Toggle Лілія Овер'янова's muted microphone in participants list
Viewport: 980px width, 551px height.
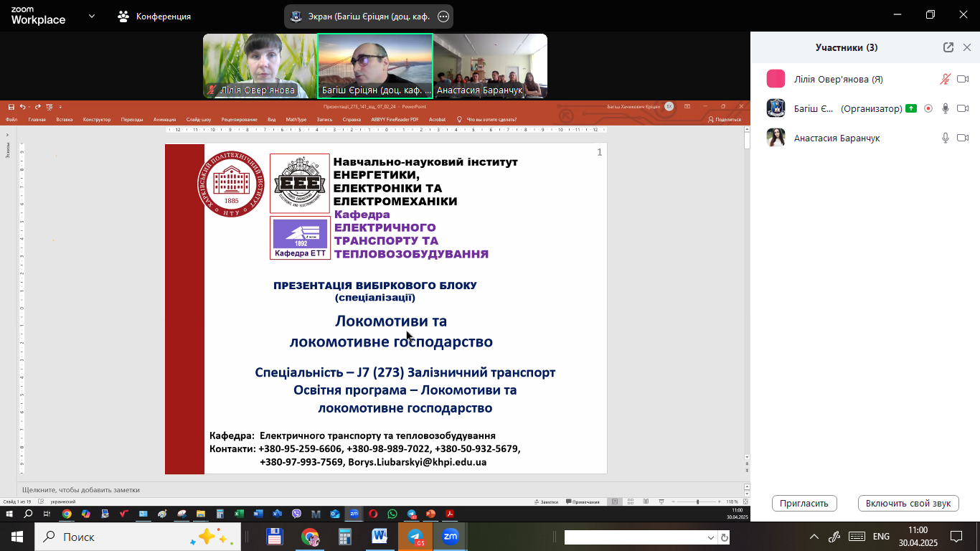pyautogui.click(x=946, y=79)
